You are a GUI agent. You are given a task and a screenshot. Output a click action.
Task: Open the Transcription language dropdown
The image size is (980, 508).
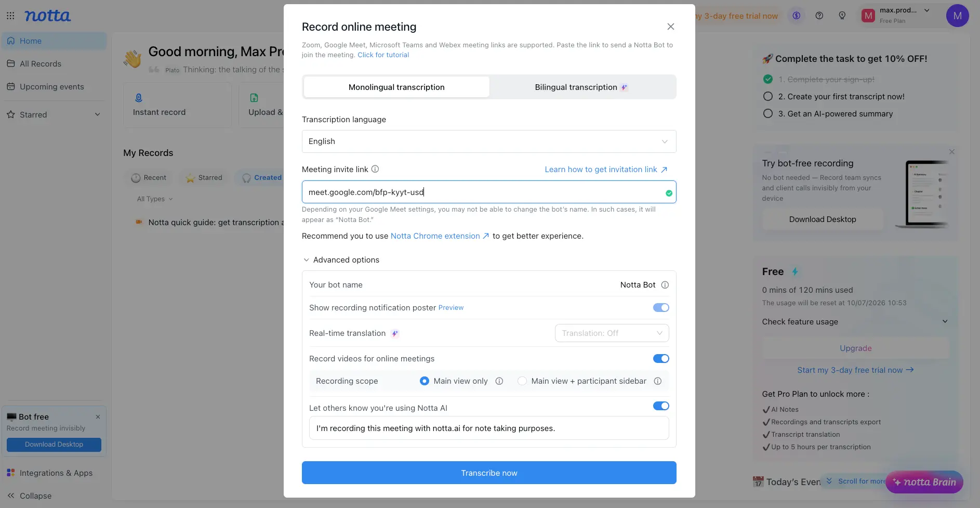[x=489, y=141]
